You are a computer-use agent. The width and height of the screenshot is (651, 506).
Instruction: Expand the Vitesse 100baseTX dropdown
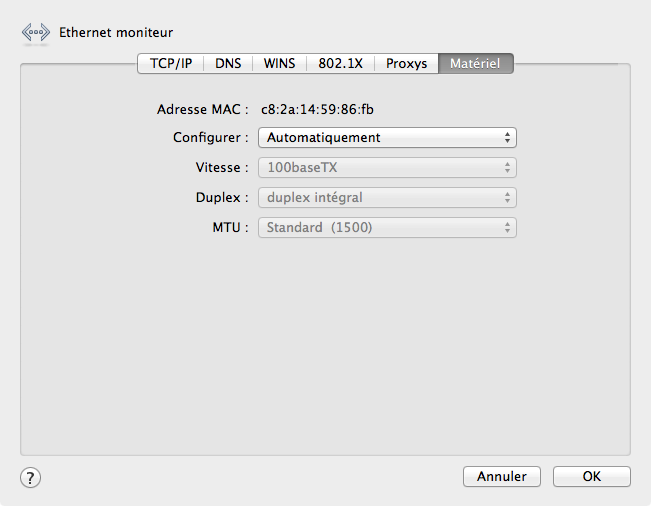387,168
